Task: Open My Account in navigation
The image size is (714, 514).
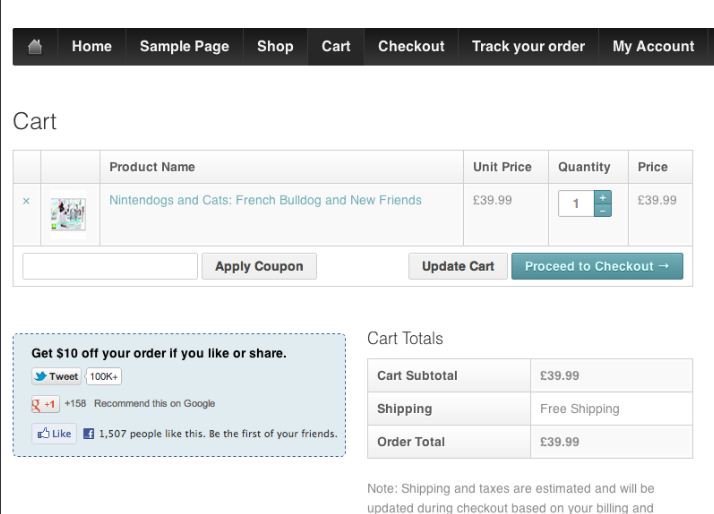Action: click(x=653, y=46)
